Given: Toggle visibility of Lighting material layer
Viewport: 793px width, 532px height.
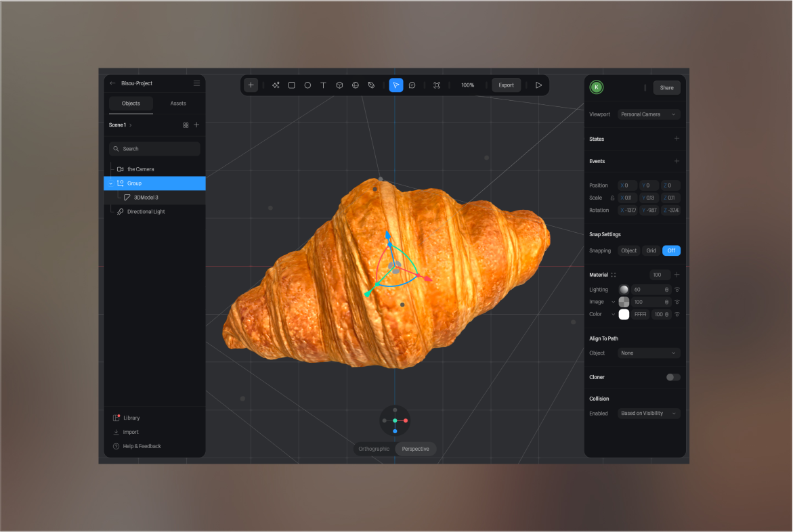Looking at the screenshot, I should click(677, 290).
